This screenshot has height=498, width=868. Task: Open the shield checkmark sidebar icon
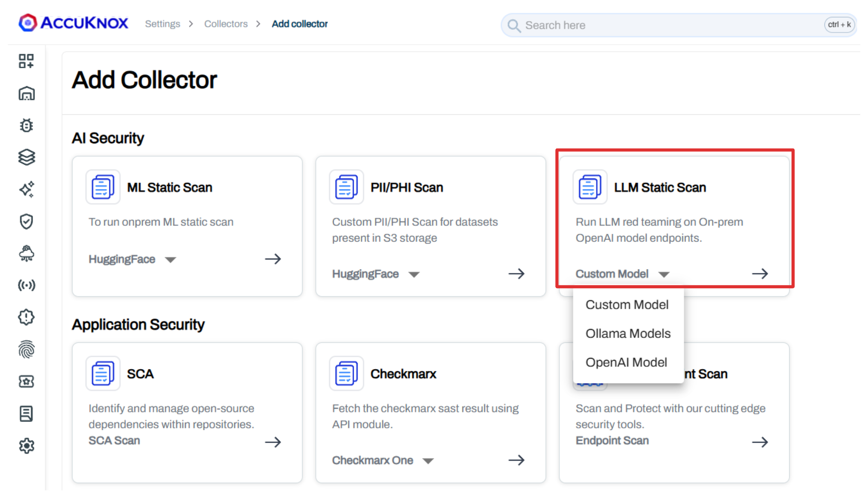[x=26, y=222]
